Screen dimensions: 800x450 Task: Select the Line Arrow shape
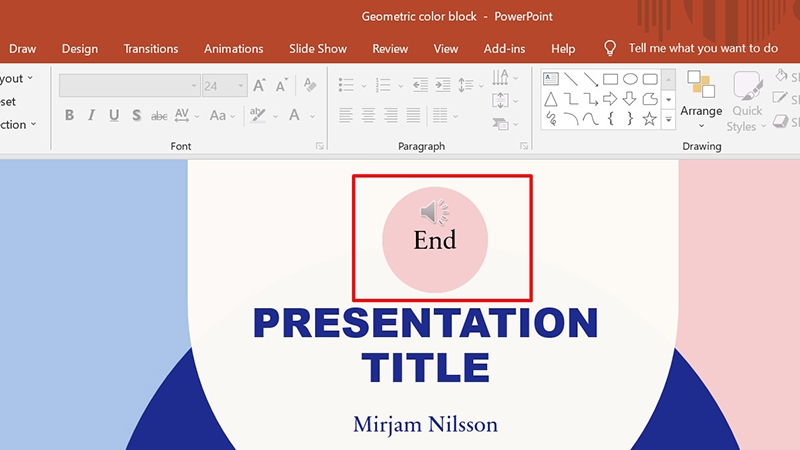point(591,79)
